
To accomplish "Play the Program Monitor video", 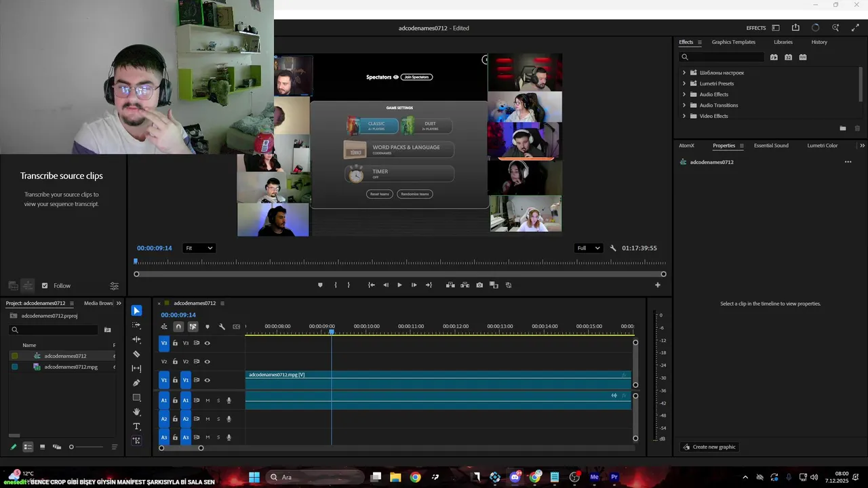I will click(399, 285).
